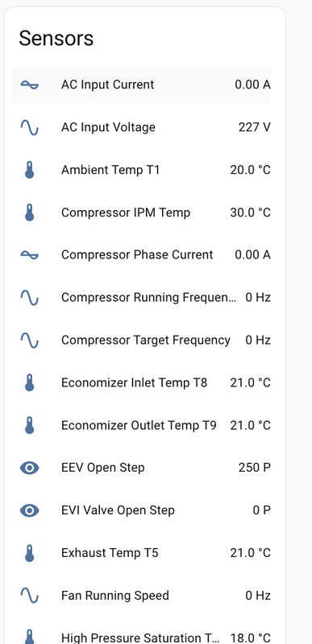Image resolution: width=312 pixels, height=644 pixels.
Task: Click the Sensors card heading
Action: 56,38
